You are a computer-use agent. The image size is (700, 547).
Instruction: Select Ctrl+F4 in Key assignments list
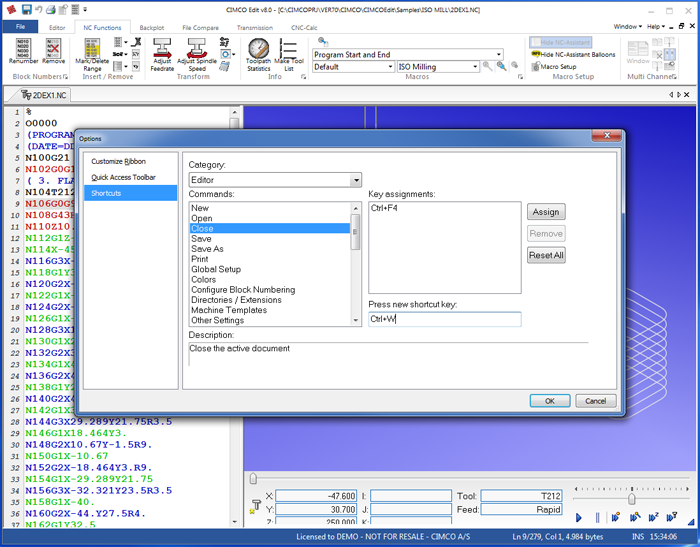[384, 208]
